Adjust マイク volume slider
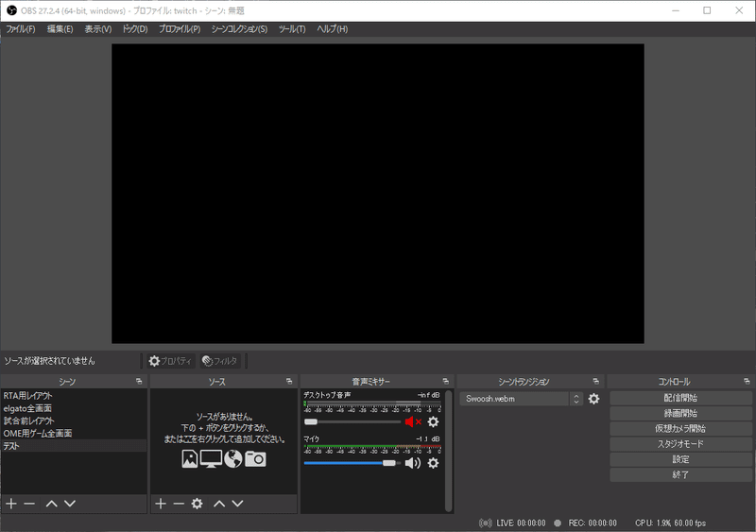The image size is (756, 532). point(352,463)
